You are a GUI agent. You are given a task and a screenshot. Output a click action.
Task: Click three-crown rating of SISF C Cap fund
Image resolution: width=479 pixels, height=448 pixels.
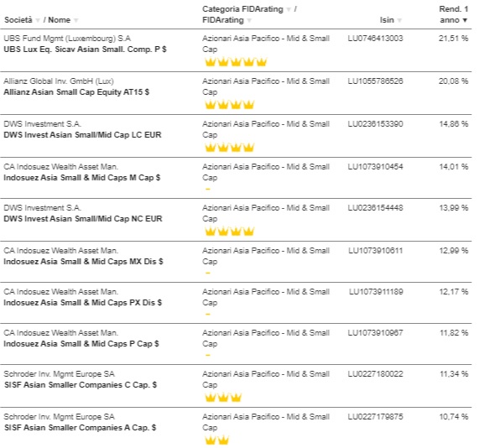(223, 398)
